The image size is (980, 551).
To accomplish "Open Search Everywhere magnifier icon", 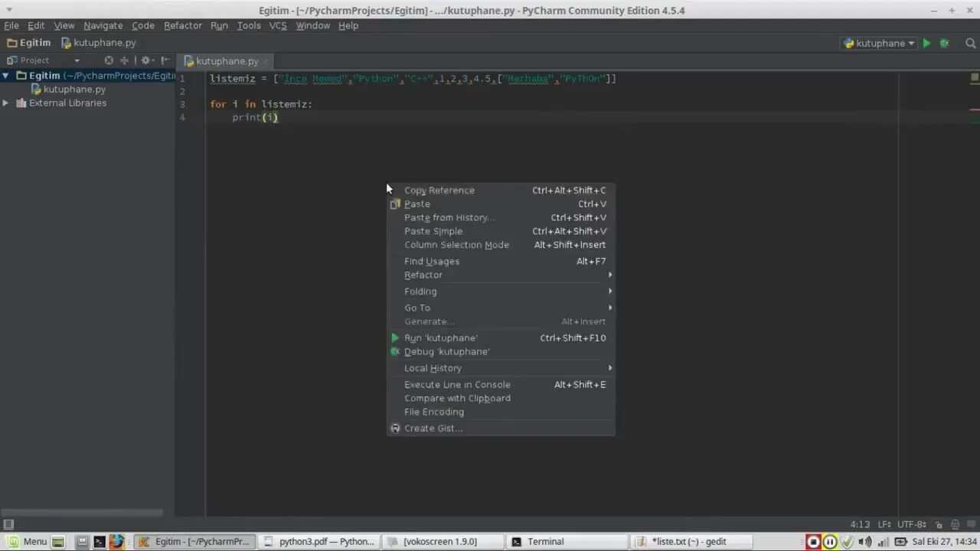I will pyautogui.click(x=970, y=44).
